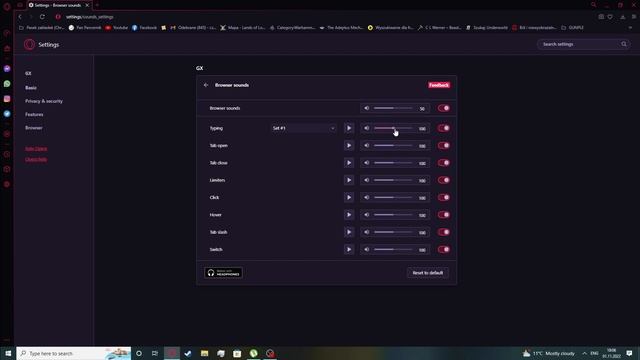Click the Tab open row speaker icon
640x360 pixels.
point(367,146)
